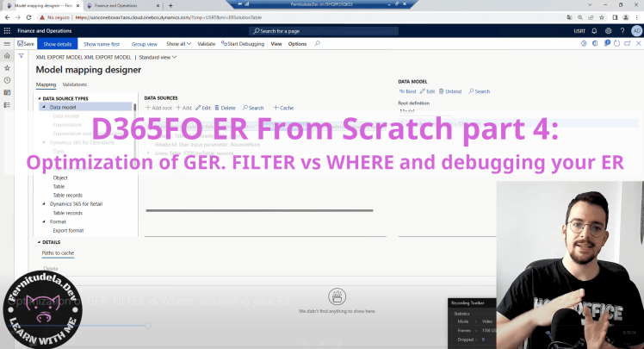
Task: Open Workspaces icon in left sidebar
Action: [x=7, y=93]
